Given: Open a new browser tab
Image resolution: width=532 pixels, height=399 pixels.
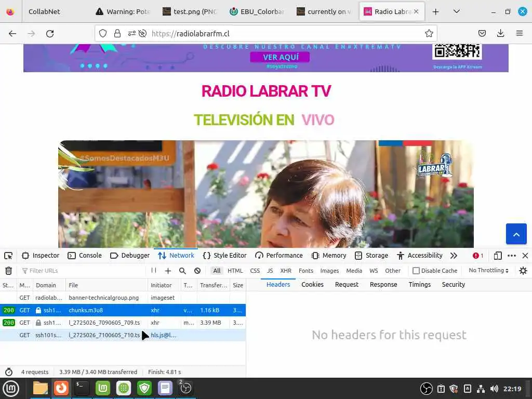Looking at the screenshot, I should coord(436,11).
